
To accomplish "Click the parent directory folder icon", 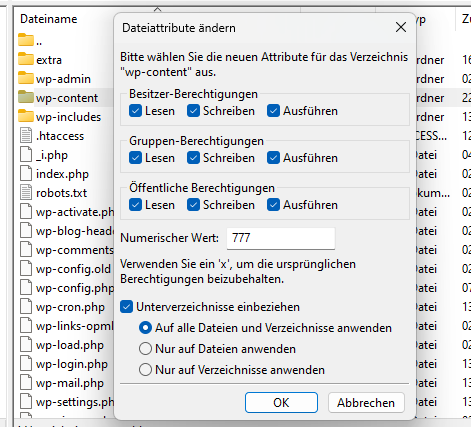I will point(26,40).
